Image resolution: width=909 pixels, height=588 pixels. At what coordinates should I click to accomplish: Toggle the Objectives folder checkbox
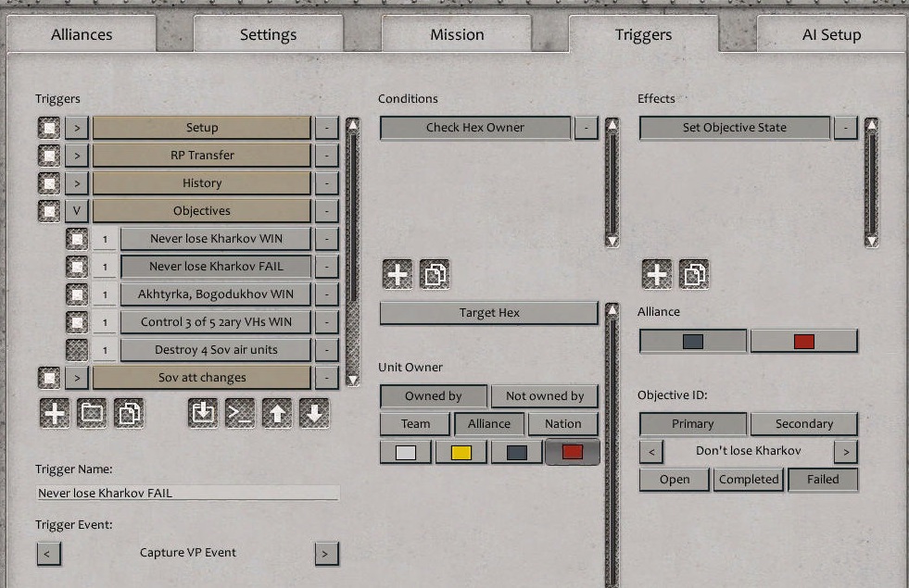pyautogui.click(x=49, y=211)
